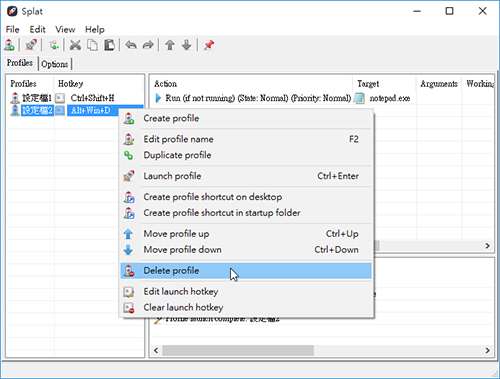This screenshot has width=500, height=379.
Task: Click the Clear launch hotkey menu icon
Action: (x=129, y=308)
